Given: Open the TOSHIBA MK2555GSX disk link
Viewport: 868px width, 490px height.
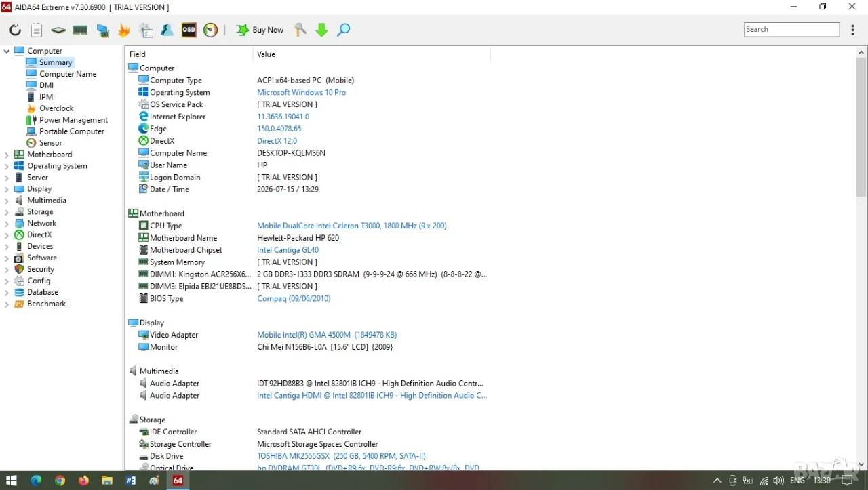Looking at the screenshot, I should pyautogui.click(x=341, y=456).
